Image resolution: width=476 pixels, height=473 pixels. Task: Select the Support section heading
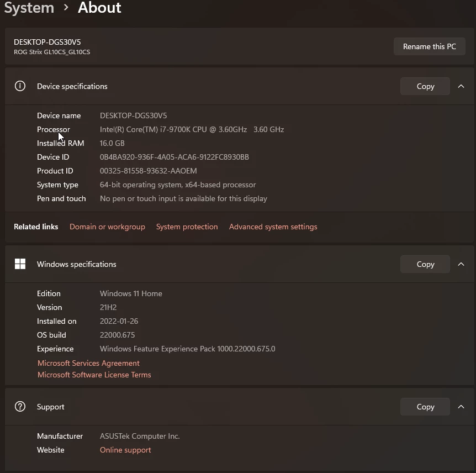pos(50,407)
